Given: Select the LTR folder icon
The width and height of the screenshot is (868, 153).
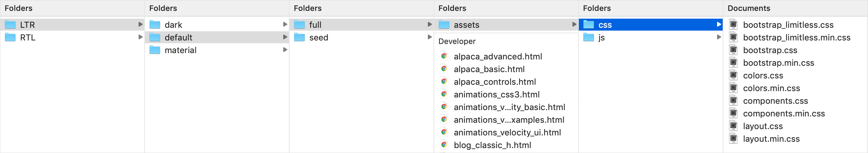Looking at the screenshot, I should (10, 25).
